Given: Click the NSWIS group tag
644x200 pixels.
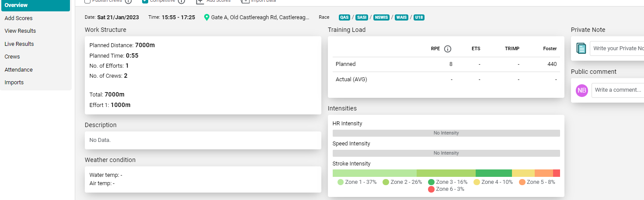Looking at the screenshot, I should (381, 17).
